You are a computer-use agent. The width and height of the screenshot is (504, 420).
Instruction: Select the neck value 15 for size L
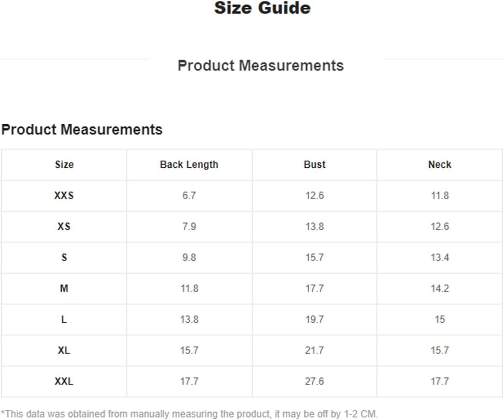(440, 320)
